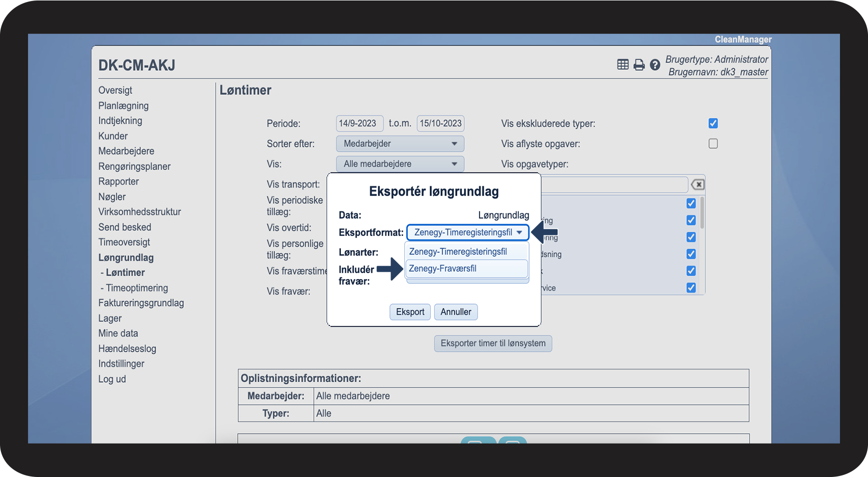The width and height of the screenshot is (868, 477).
Task: Open Planlægning from the sidebar
Action: [123, 106]
